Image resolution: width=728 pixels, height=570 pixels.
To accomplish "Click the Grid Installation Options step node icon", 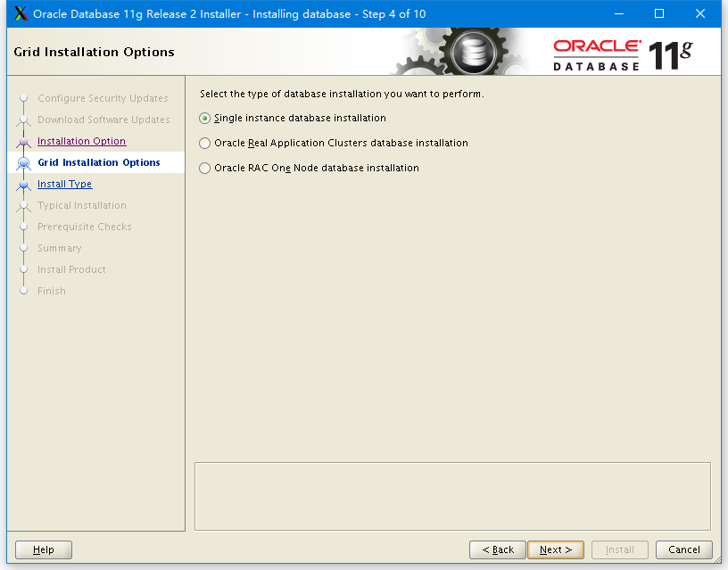I will 24,163.
